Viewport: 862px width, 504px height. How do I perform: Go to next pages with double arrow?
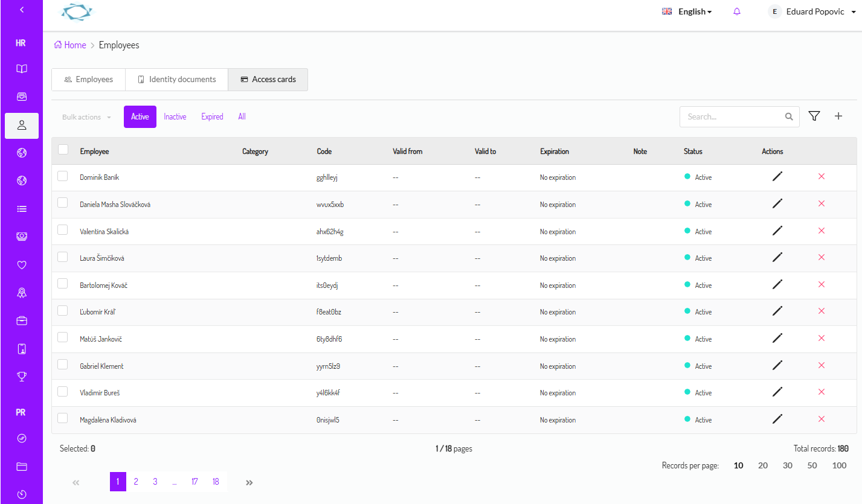click(249, 482)
